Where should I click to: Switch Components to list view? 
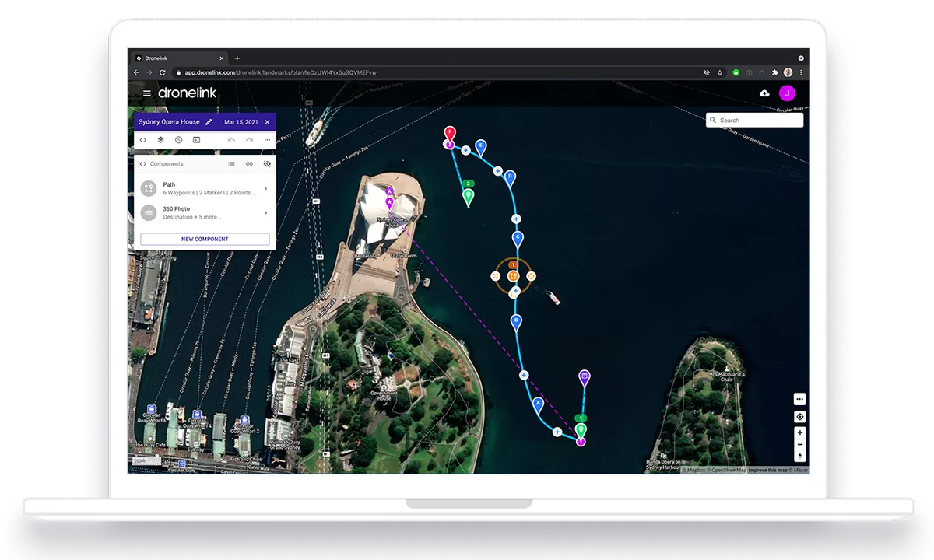pyautogui.click(x=231, y=164)
